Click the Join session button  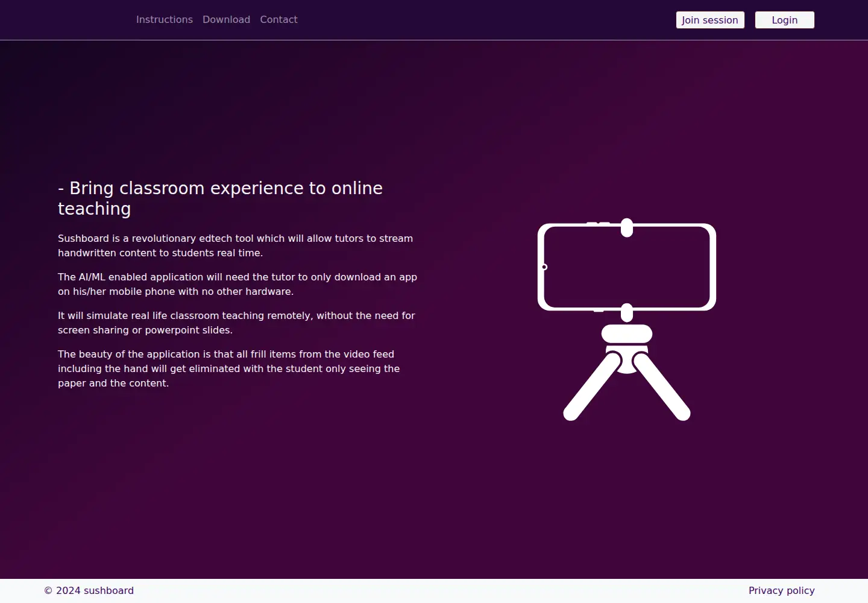[x=710, y=20]
